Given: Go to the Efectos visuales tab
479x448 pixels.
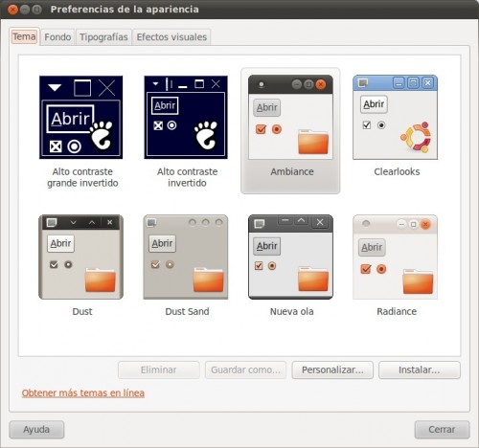Looking at the screenshot, I should pos(171,37).
